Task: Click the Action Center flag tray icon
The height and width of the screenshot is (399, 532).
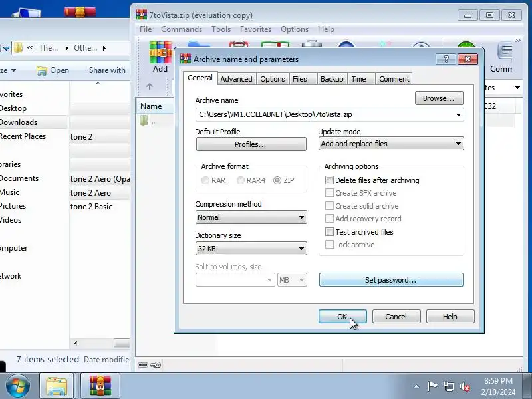Action: pyautogui.click(x=432, y=386)
